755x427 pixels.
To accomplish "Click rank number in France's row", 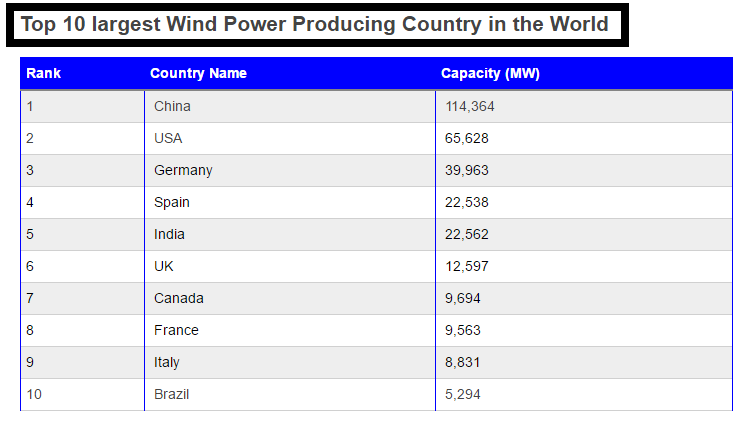I will click(30, 330).
